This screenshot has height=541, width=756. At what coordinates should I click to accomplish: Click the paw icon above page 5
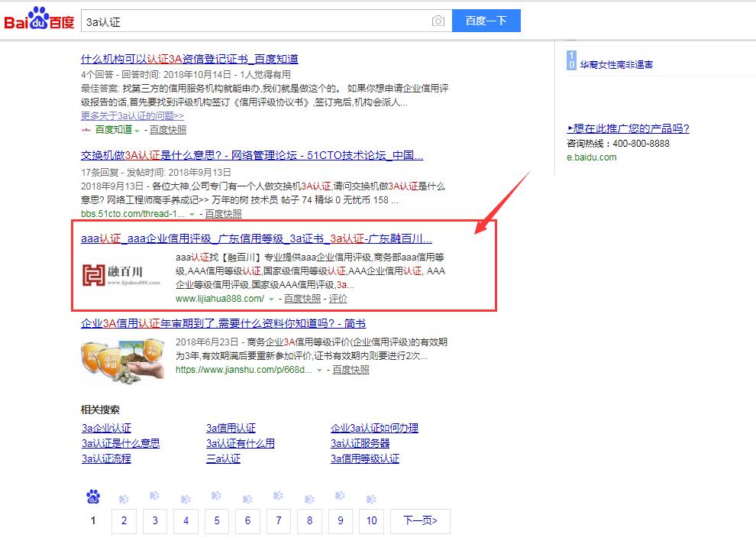coord(216,499)
